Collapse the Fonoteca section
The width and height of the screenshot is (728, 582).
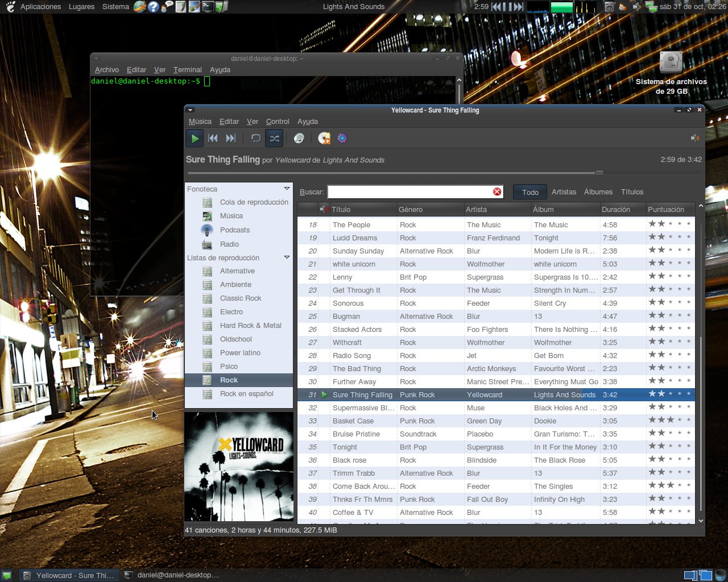click(287, 189)
